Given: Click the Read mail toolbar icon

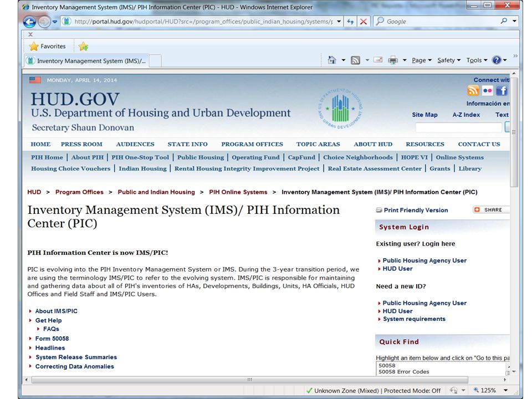Looking at the screenshot, I should coord(378,60).
